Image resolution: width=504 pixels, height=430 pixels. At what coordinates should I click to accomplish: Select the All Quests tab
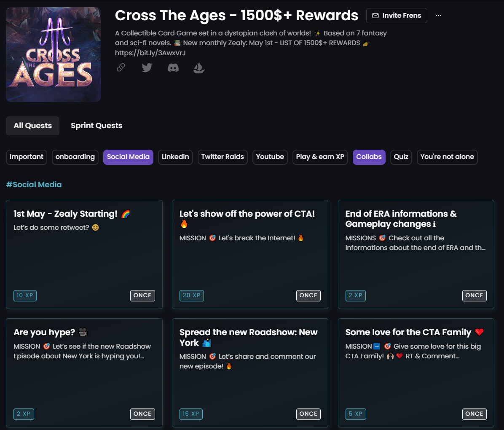[x=32, y=125]
